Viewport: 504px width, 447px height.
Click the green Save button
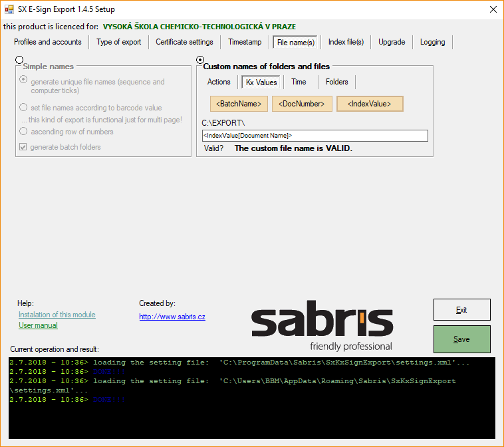coord(462,339)
